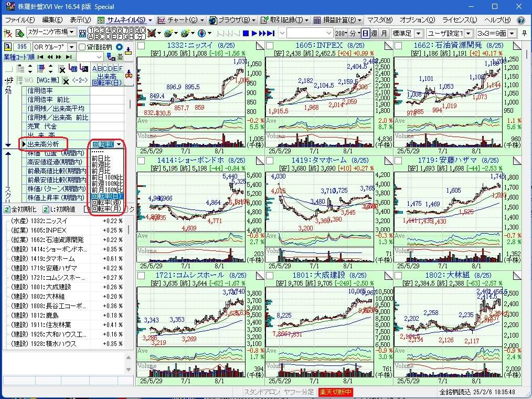This screenshot has height=399, width=532.
Task: Open the ヘルプ(H) menu
Action: (497, 20)
